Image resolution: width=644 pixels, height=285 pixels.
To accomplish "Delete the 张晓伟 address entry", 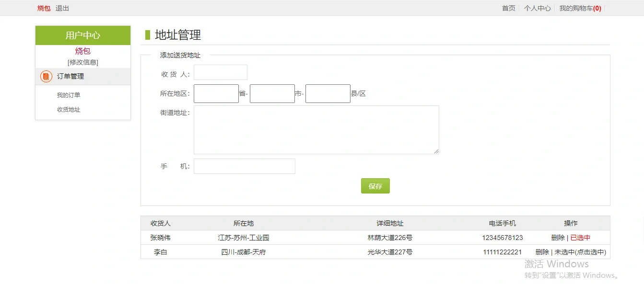I will [558, 238].
